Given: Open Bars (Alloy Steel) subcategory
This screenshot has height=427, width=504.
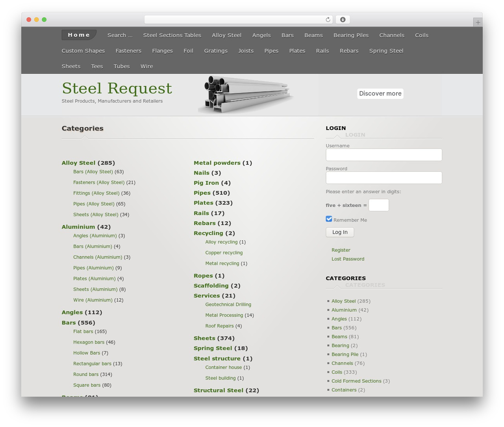Looking at the screenshot, I should coord(93,172).
